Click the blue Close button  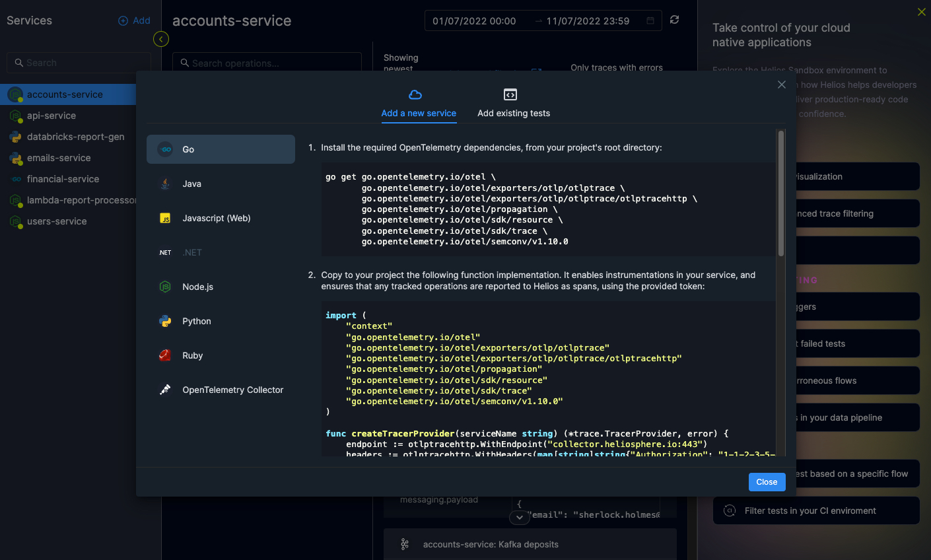tap(767, 482)
